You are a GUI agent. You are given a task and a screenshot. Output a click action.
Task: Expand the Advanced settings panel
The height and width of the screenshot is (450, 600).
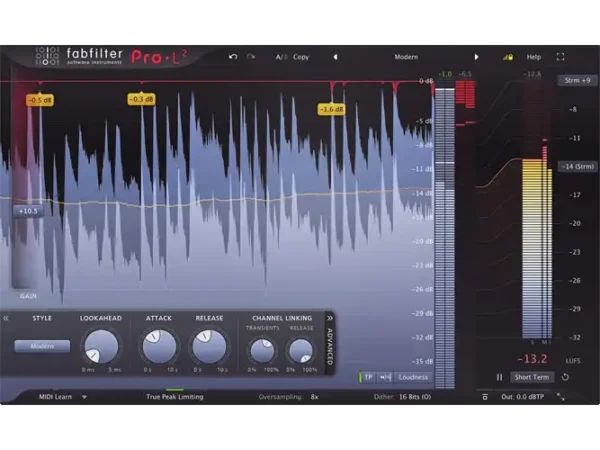tap(330, 342)
